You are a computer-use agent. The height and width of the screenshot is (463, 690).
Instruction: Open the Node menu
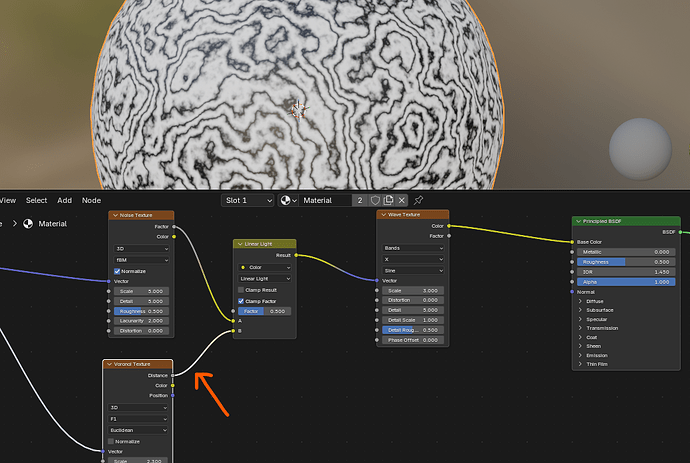coord(91,200)
